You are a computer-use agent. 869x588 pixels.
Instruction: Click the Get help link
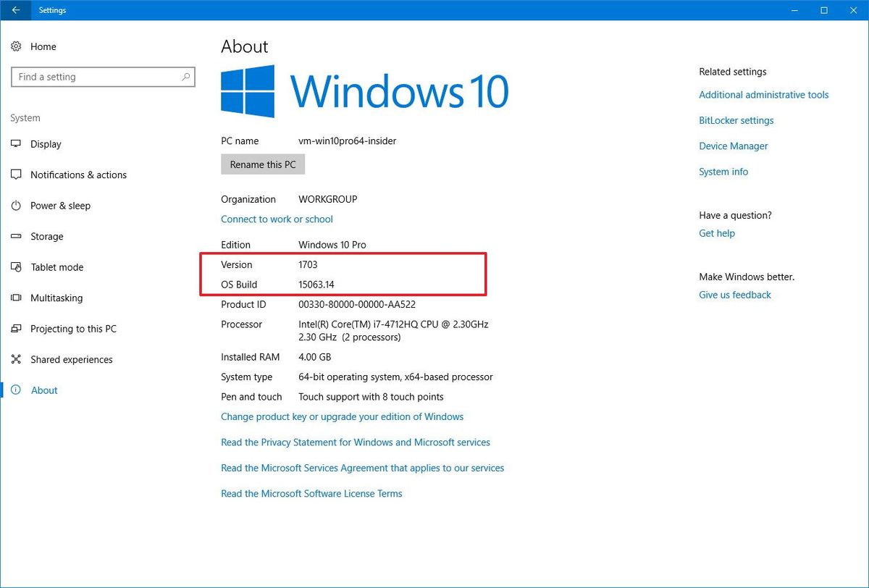click(717, 233)
